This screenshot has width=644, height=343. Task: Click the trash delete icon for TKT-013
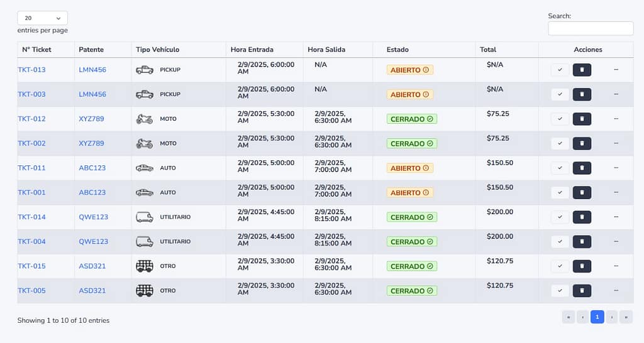pyautogui.click(x=582, y=70)
